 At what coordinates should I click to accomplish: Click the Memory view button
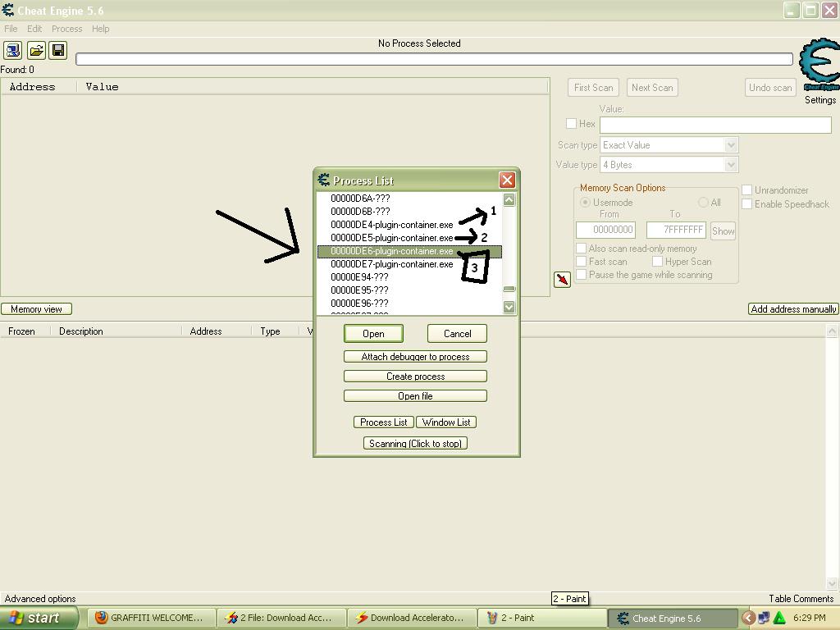pyautogui.click(x=36, y=309)
